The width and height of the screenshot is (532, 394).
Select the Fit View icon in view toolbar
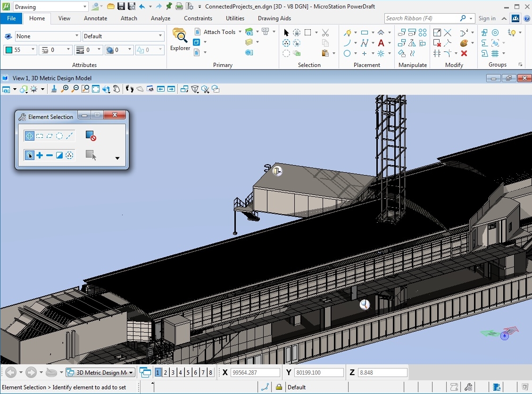coord(96,89)
